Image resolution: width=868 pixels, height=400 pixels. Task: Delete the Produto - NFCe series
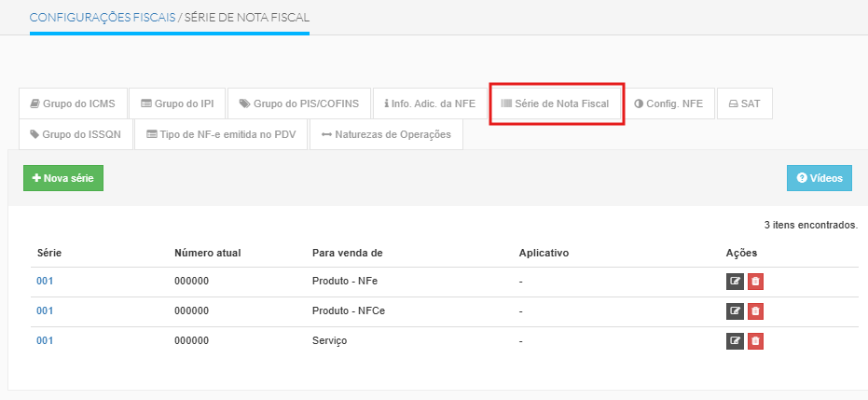755,310
